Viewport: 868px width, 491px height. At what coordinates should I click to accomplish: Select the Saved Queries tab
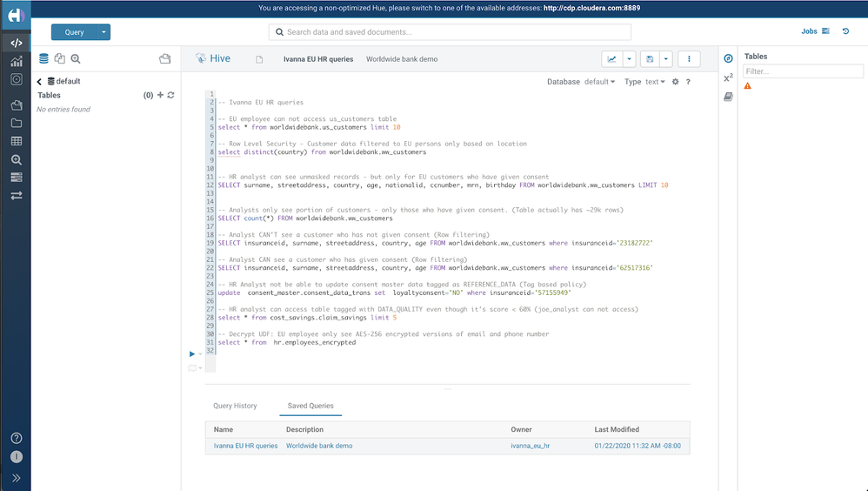pos(310,406)
